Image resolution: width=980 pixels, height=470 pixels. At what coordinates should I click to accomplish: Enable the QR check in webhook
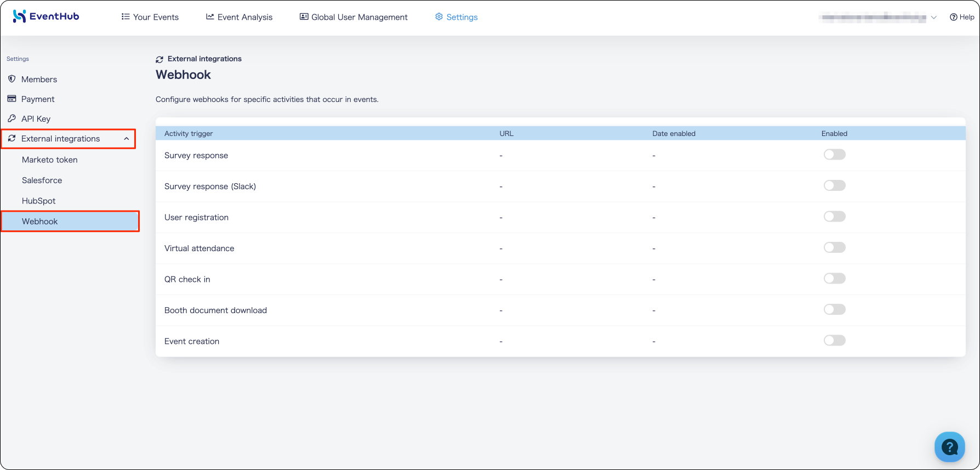[x=834, y=279]
